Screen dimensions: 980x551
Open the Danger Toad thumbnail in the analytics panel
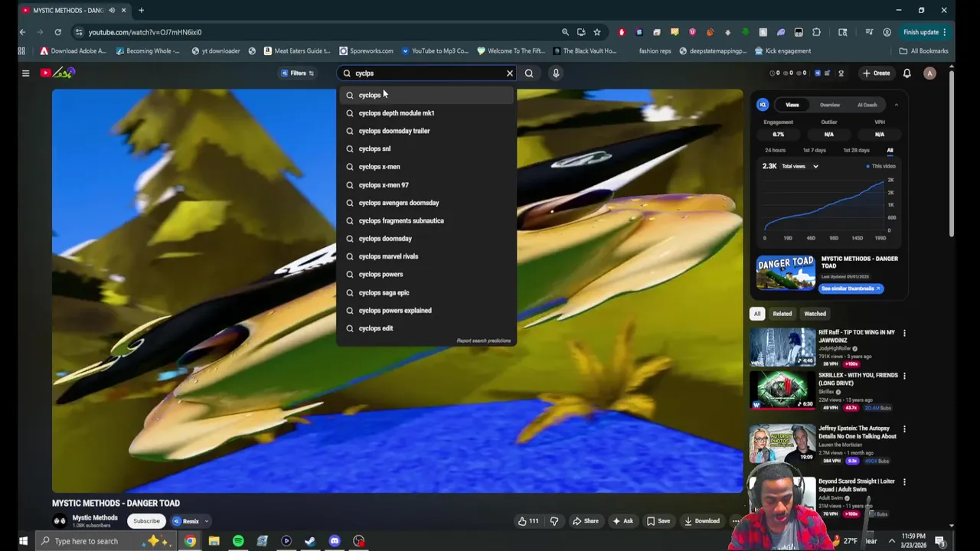pos(786,273)
